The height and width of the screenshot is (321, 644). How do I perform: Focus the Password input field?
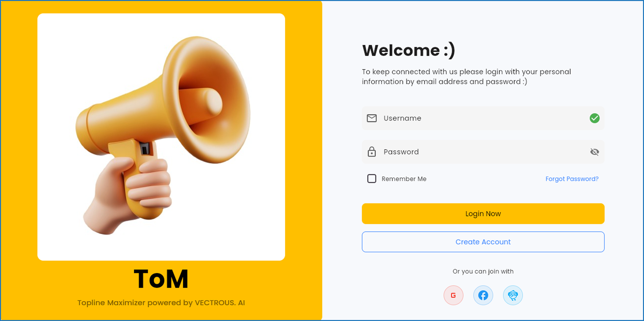483,152
